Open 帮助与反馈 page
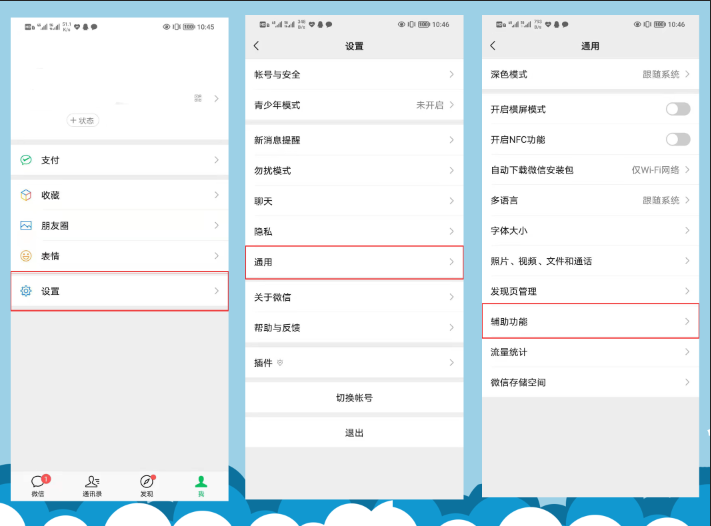This screenshot has height=526, width=711. click(x=354, y=327)
